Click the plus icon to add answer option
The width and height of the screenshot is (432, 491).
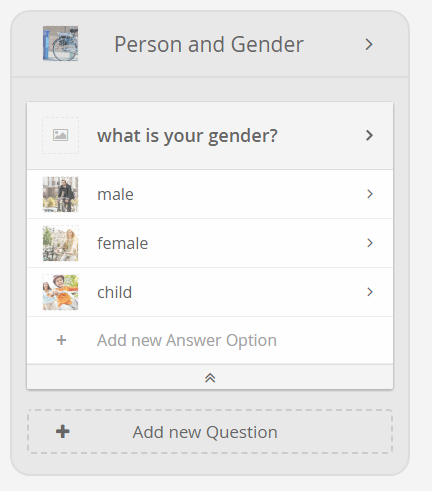[61, 340]
